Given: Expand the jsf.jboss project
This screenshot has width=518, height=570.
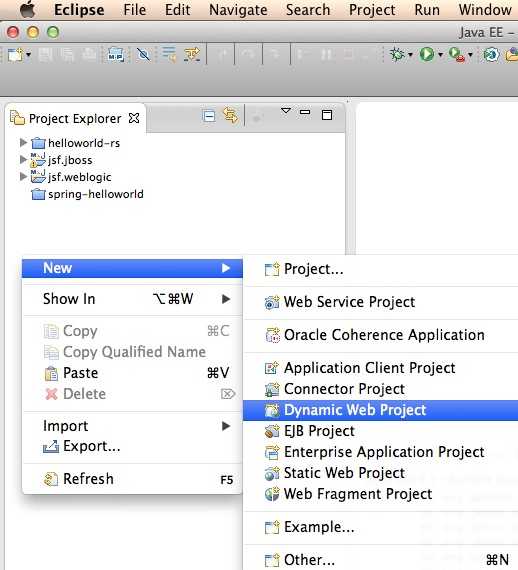Looking at the screenshot, I should (23, 159).
